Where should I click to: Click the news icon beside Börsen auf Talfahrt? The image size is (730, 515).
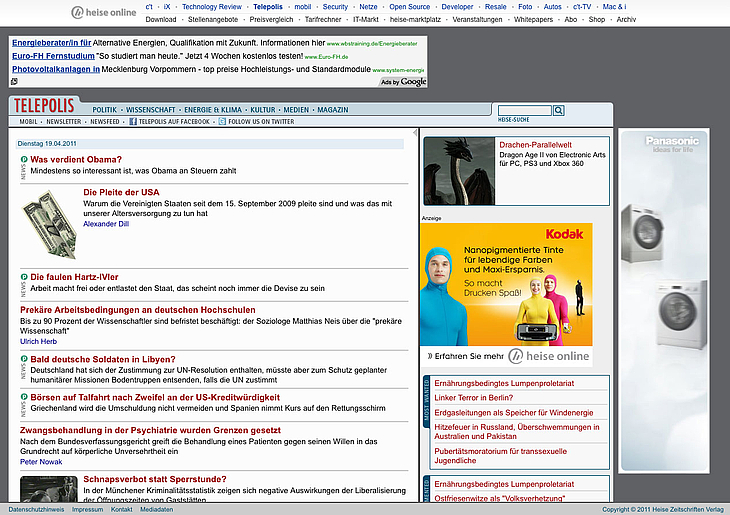[24, 397]
